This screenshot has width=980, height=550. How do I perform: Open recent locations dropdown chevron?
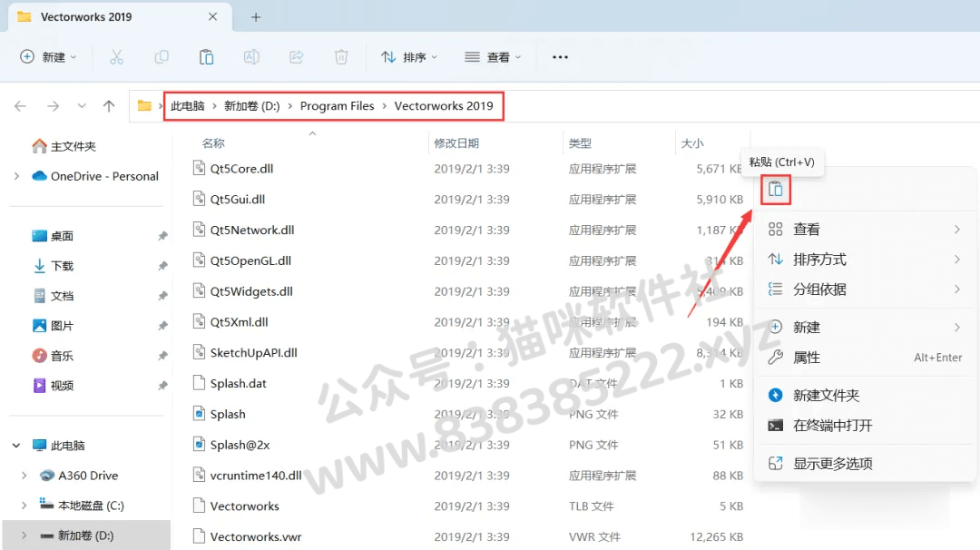(x=82, y=106)
